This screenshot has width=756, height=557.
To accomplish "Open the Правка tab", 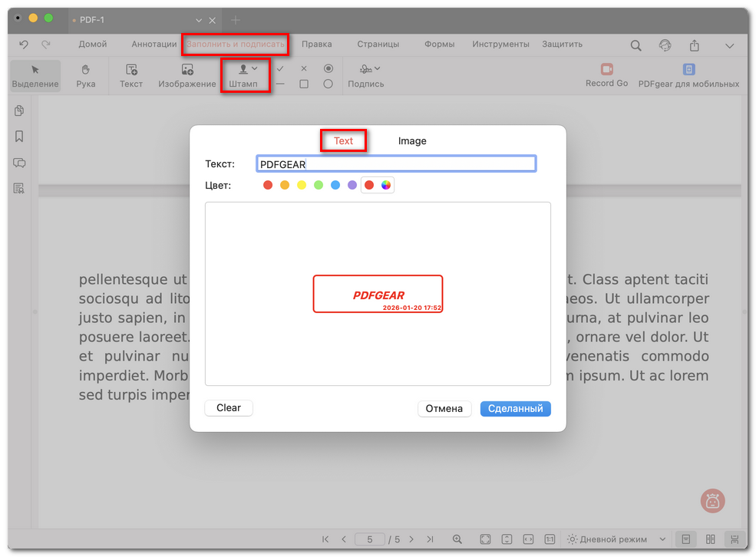I will tap(317, 44).
